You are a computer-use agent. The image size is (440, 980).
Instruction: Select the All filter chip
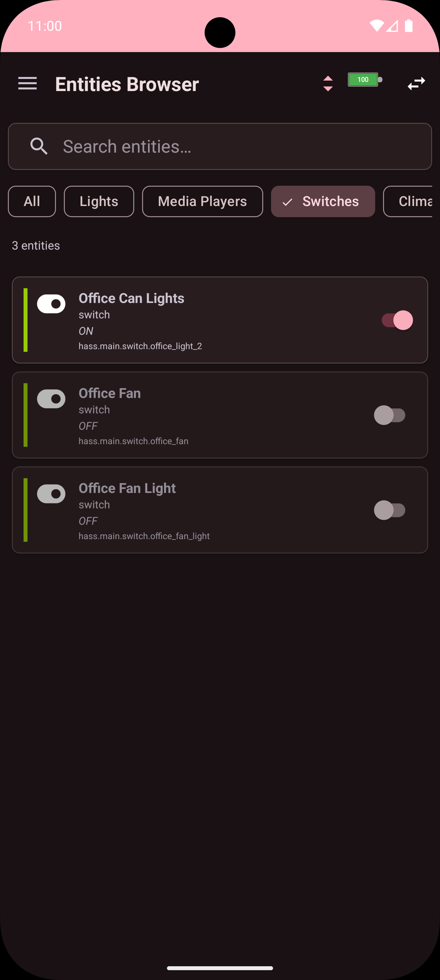[x=32, y=201]
